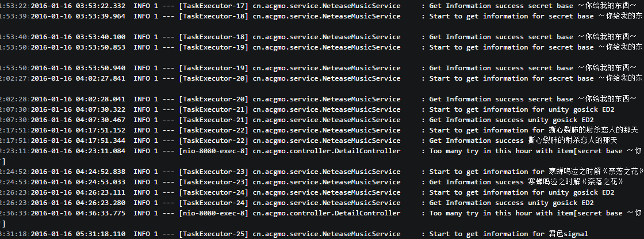This screenshot has width=644, height=239.
Task: Click the timestamp 04:17:51.152
Action: [x=78, y=130]
